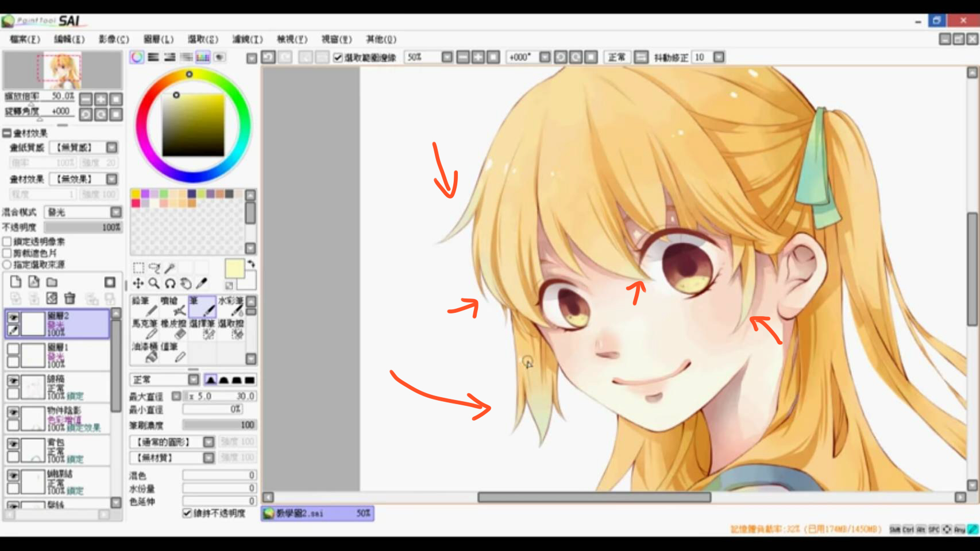Create a new linework layer
Image resolution: width=980 pixels, height=551 pixels.
point(34,282)
